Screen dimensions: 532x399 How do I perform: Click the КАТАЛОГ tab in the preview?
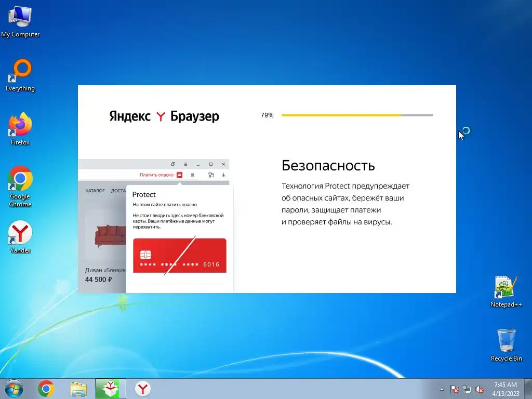pos(95,191)
